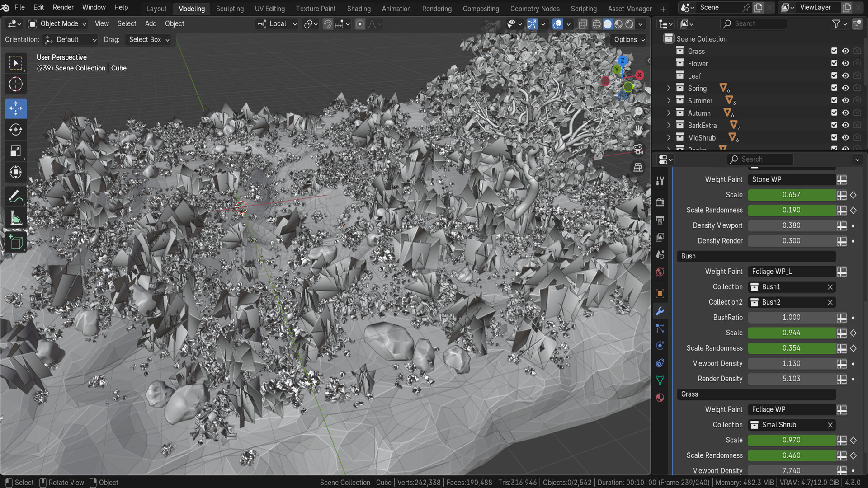Switch to the Shading workspace tab
This screenshot has height=488, width=868.
(359, 9)
